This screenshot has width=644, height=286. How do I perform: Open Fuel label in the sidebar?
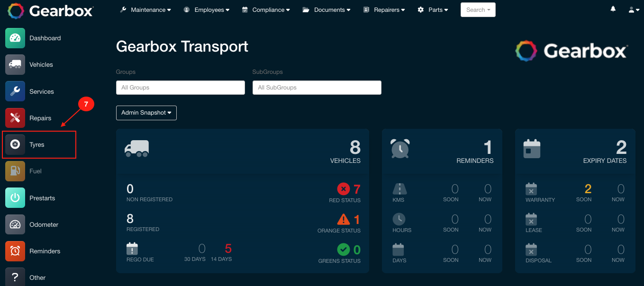coord(36,171)
